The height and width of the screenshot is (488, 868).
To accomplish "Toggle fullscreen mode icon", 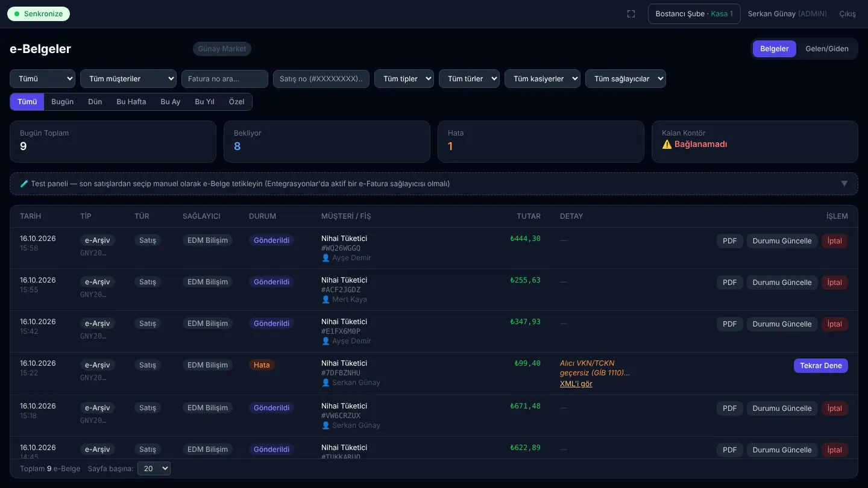I will coord(631,14).
